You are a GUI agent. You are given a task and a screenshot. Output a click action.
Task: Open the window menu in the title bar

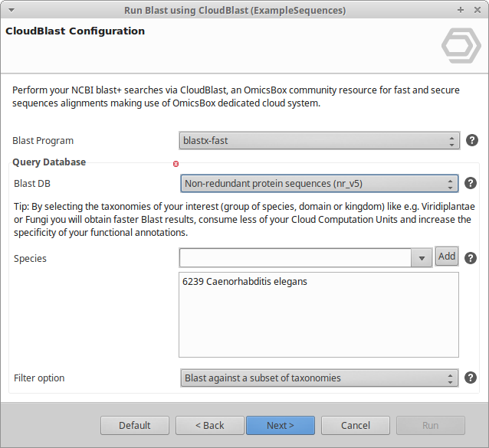click(x=9, y=11)
